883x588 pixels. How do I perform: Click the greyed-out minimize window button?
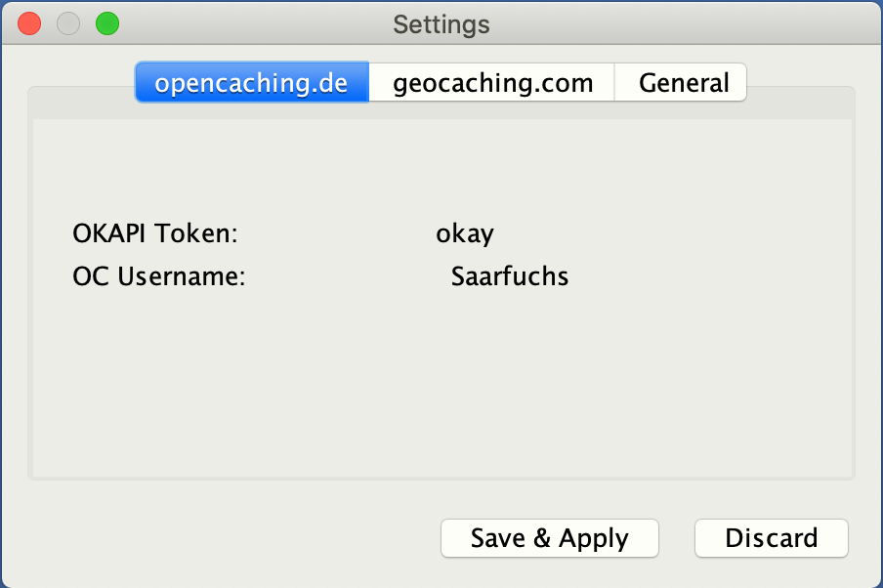68,24
